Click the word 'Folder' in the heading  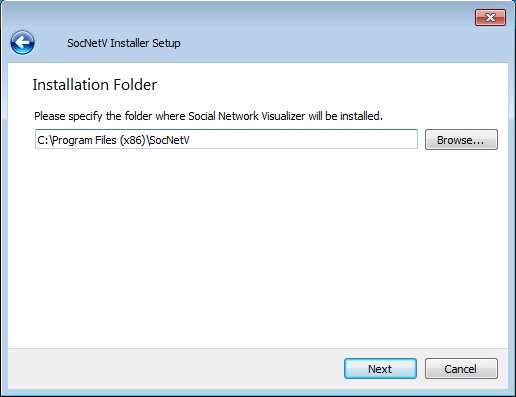(135, 85)
